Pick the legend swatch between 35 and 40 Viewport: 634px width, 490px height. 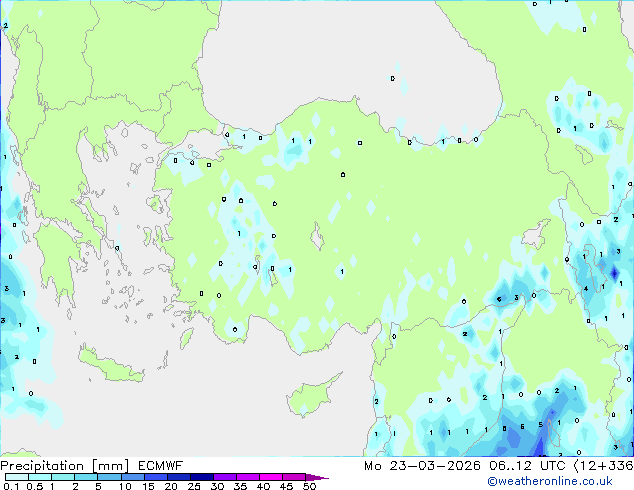pos(248,477)
